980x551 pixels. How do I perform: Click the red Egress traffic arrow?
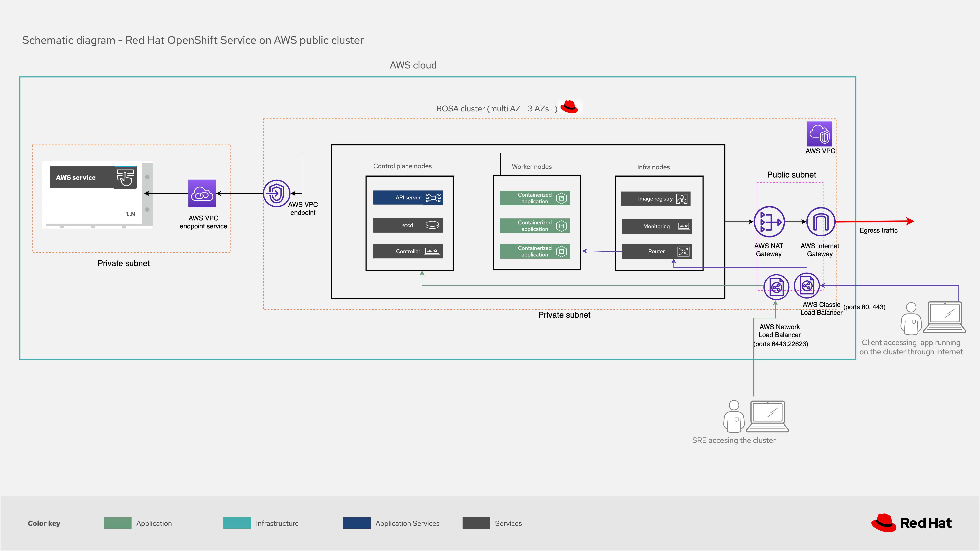(x=875, y=221)
